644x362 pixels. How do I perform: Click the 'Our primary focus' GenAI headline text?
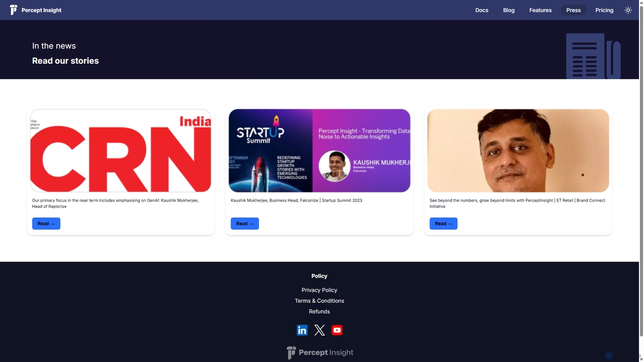click(115, 203)
